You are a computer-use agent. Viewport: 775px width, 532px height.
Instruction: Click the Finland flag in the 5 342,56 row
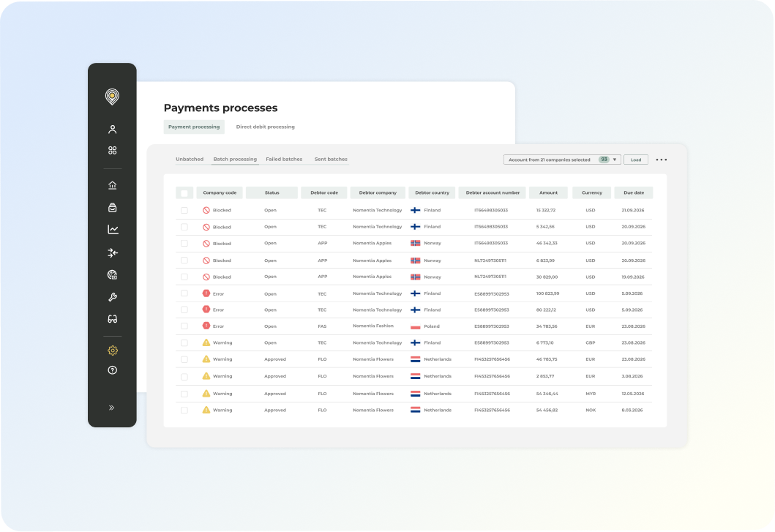point(416,227)
